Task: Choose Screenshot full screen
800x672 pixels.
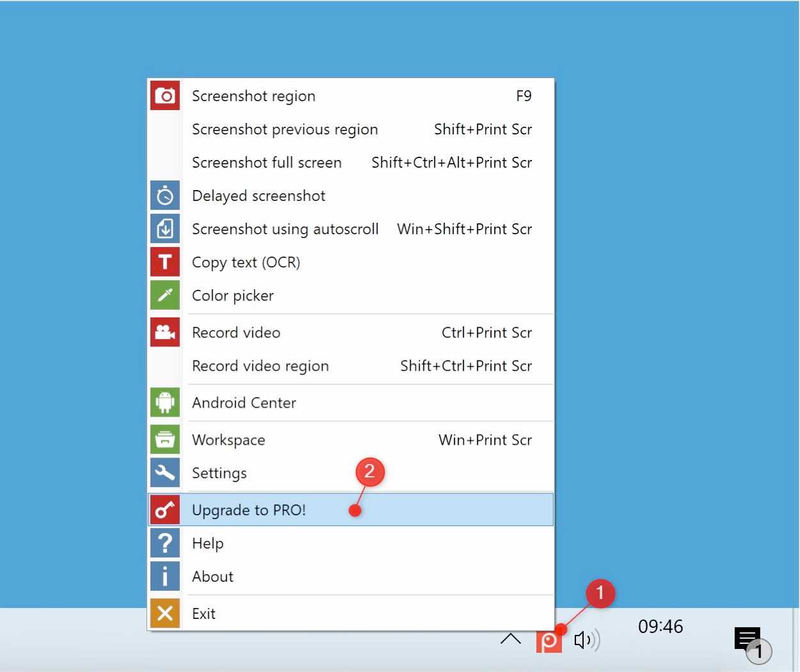Action: click(267, 163)
